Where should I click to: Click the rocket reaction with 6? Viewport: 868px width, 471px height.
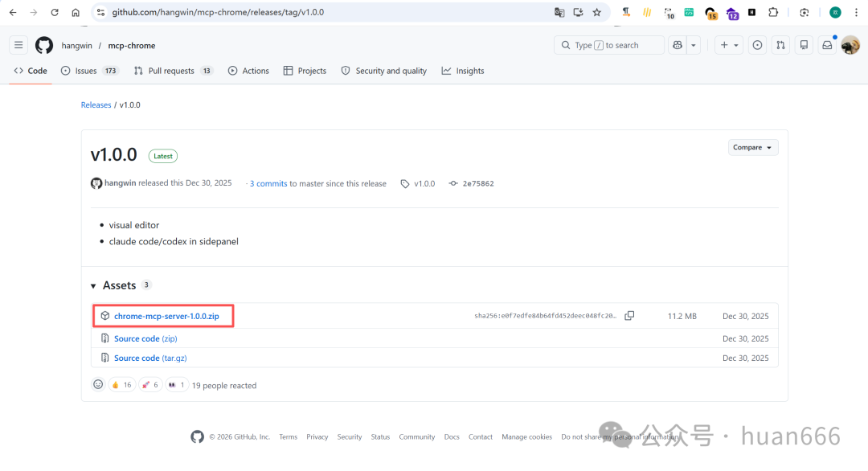point(150,385)
